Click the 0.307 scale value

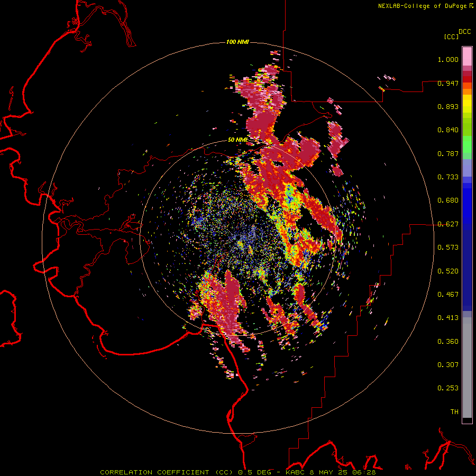coord(448,365)
